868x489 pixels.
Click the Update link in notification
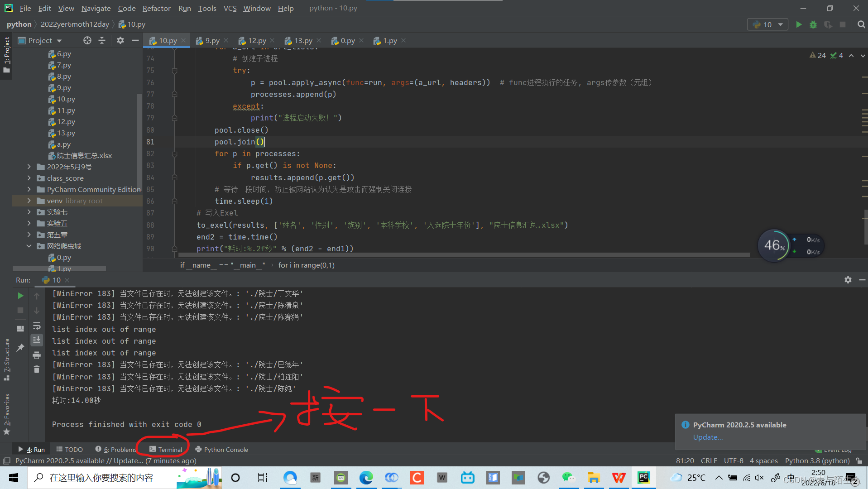[x=708, y=437]
